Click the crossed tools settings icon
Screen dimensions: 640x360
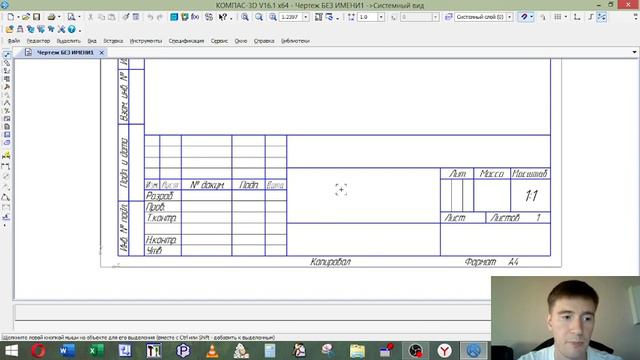pos(61,29)
